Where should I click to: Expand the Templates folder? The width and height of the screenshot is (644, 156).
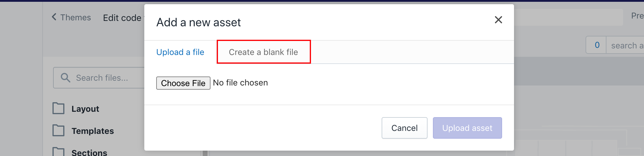[x=93, y=131]
